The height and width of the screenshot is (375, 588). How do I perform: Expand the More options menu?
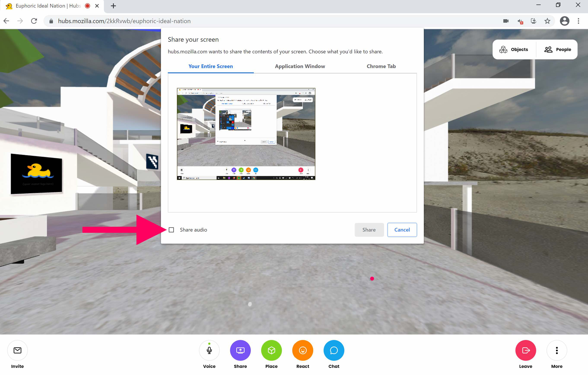pos(556,350)
